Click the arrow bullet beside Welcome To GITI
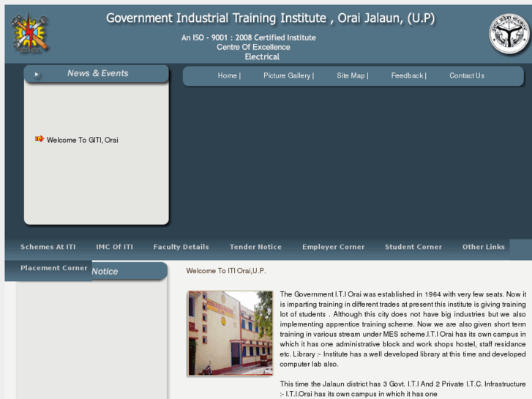This screenshot has width=532, height=399. (40, 139)
